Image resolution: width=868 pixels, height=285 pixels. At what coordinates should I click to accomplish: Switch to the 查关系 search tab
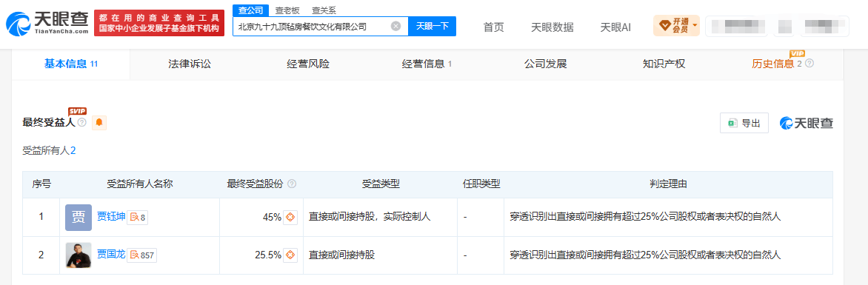324,10
